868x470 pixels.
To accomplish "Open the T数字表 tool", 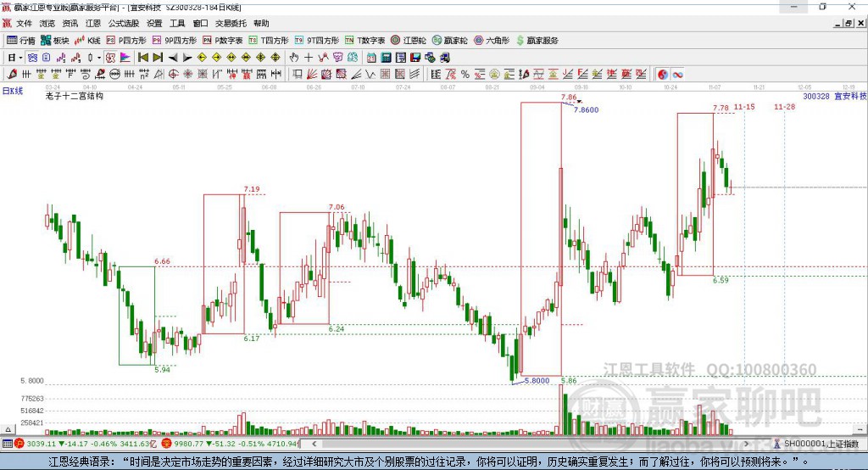I will pos(364,41).
